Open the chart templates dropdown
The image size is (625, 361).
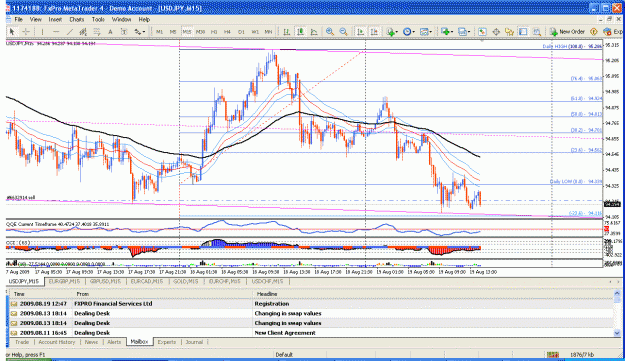[426, 31]
